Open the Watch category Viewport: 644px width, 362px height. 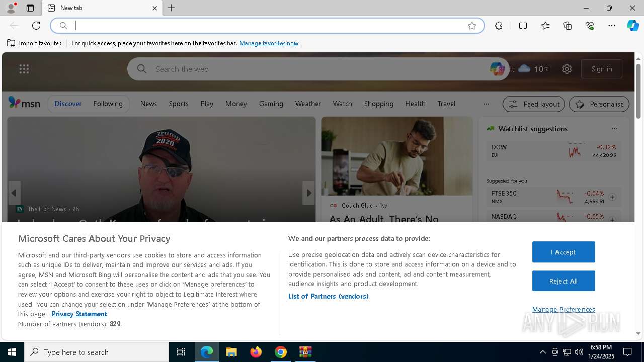pos(342,104)
